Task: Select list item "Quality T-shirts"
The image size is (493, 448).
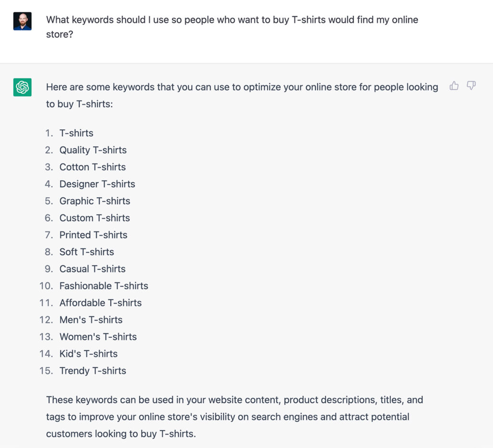Action: tap(93, 150)
